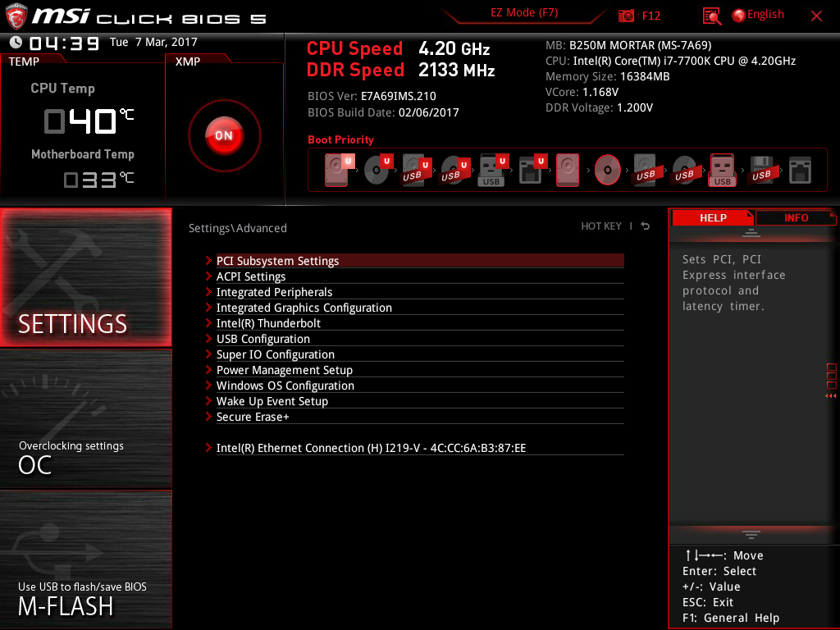
Task: Toggle the XMP ON button
Action: (224, 135)
